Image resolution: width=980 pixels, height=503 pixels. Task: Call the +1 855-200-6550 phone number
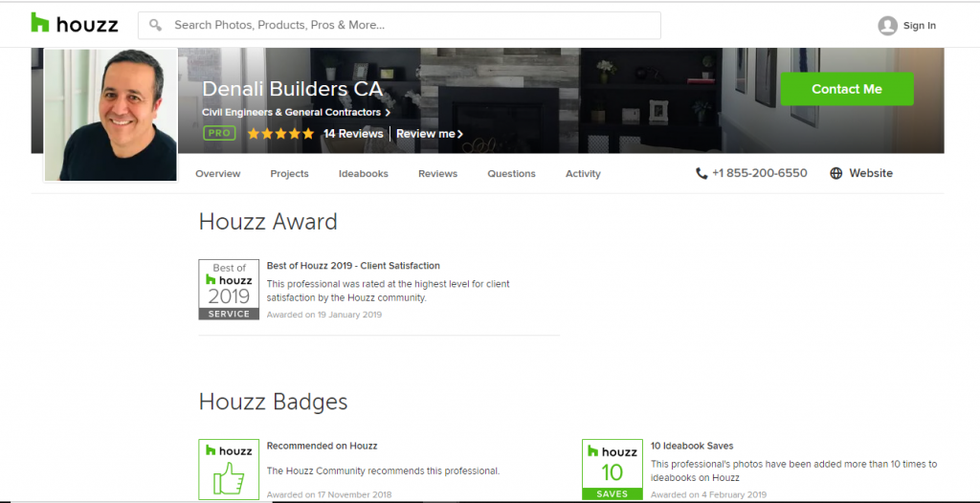pyautogui.click(x=759, y=174)
